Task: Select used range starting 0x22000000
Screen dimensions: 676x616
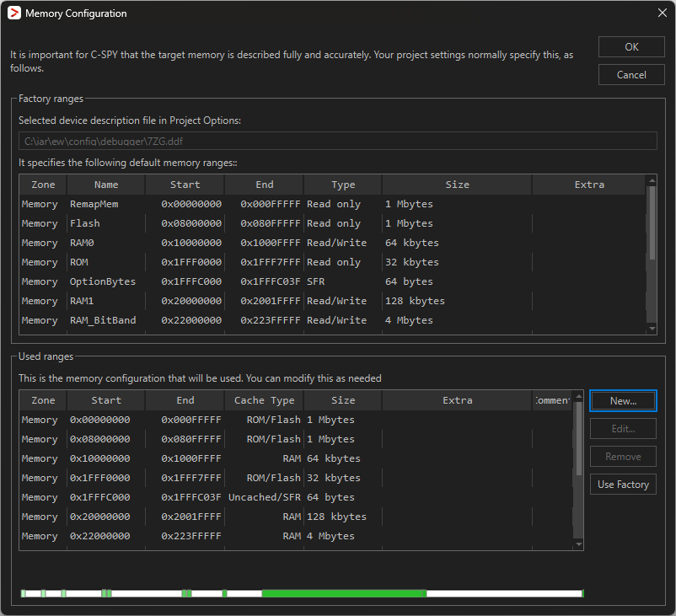Action: point(296,536)
